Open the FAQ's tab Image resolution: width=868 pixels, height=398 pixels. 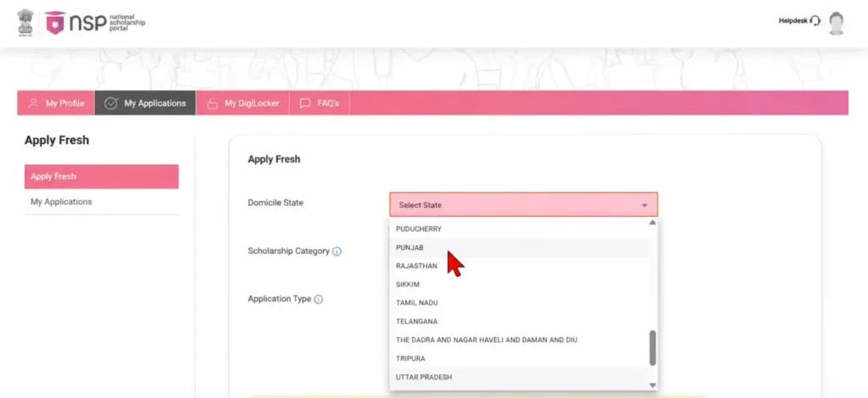(320, 103)
